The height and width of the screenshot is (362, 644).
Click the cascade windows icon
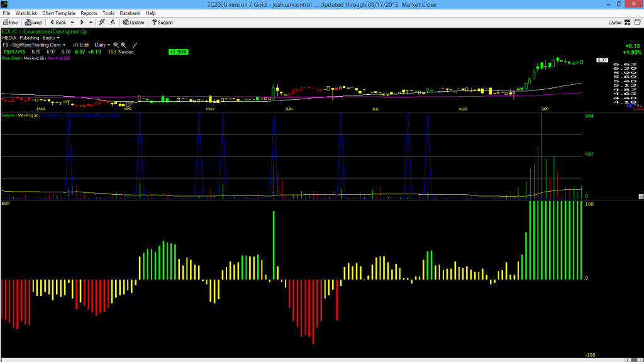tap(638, 22)
